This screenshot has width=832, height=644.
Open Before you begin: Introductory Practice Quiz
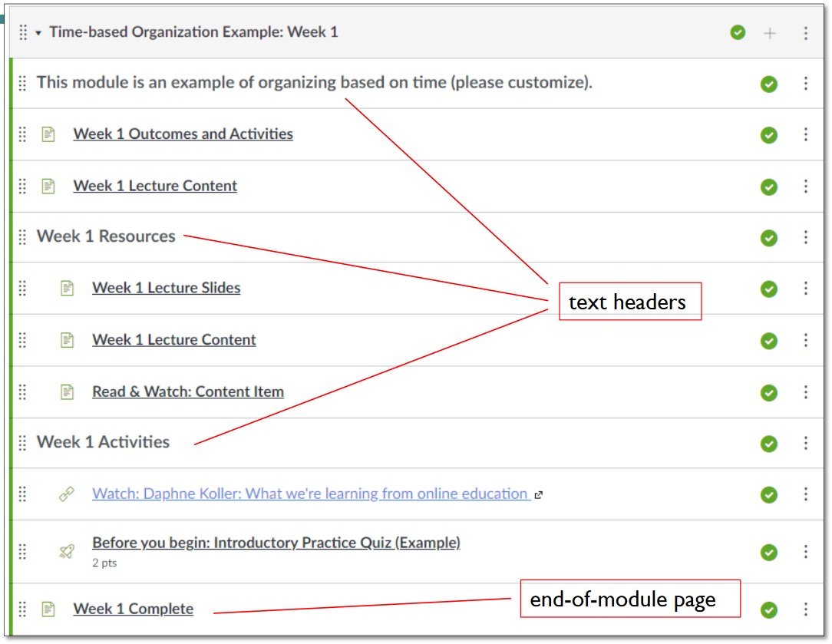click(x=276, y=543)
